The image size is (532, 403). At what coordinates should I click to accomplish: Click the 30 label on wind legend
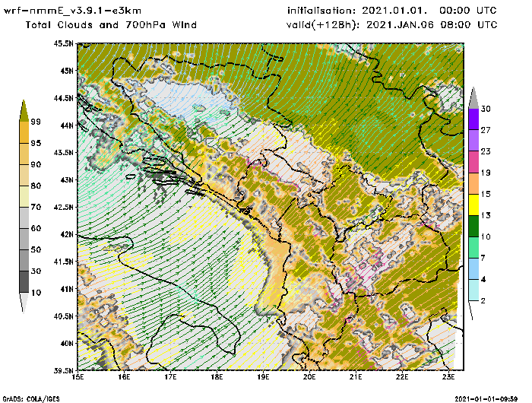point(486,109)
